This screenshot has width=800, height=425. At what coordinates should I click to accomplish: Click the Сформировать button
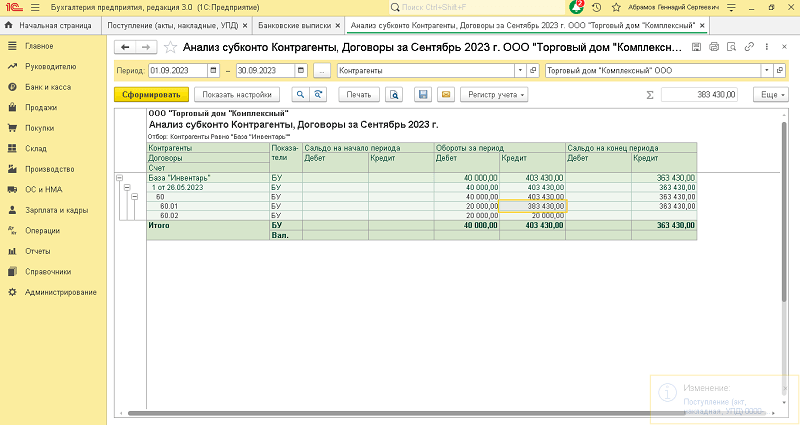pyautogui.click(x=149, y=93)
